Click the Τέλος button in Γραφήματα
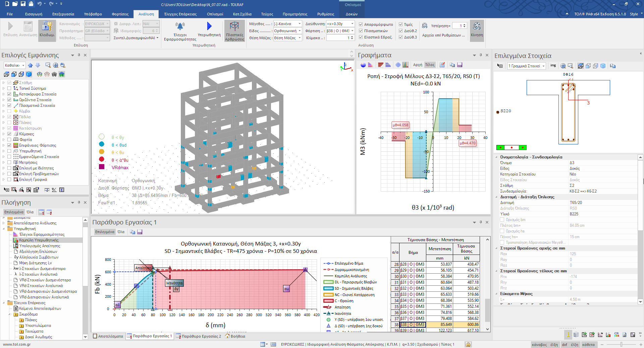This screenshot has width=644, height=348. click(430, 65)
